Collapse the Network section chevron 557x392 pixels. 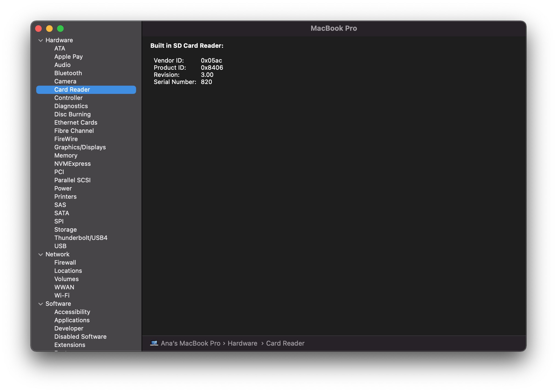[41, 254]
